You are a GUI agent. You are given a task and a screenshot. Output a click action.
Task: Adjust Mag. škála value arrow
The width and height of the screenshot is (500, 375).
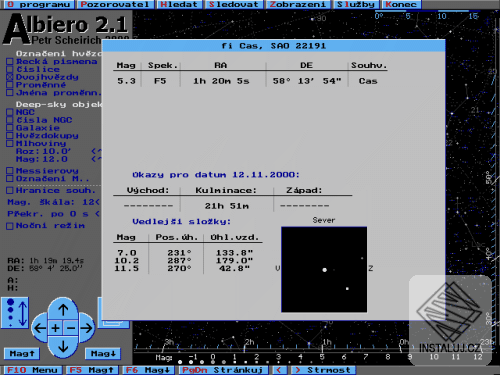click(x=97, y=202)
